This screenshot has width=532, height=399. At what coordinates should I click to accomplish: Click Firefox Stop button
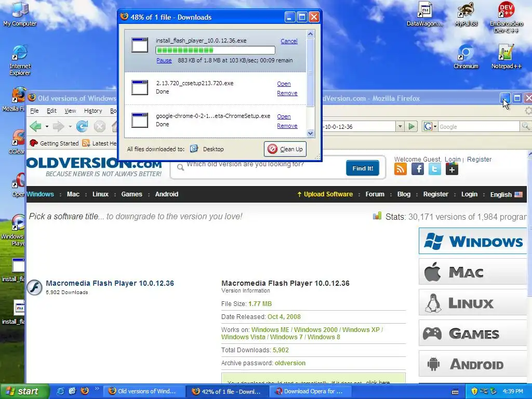pyautogui.click(x=99, y=127)
